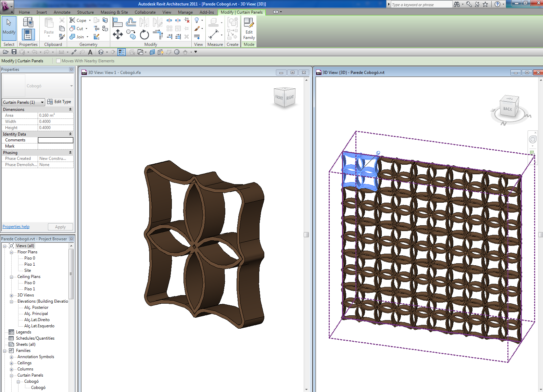Viewport: 543px width, 392px height.
Task: Open the Curtain Panels filter dropdown
Action: point(42,102)
